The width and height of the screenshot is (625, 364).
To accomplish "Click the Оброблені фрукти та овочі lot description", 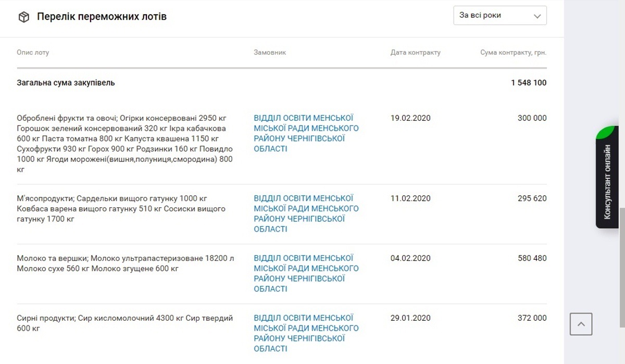I will [x=125, y=144].
